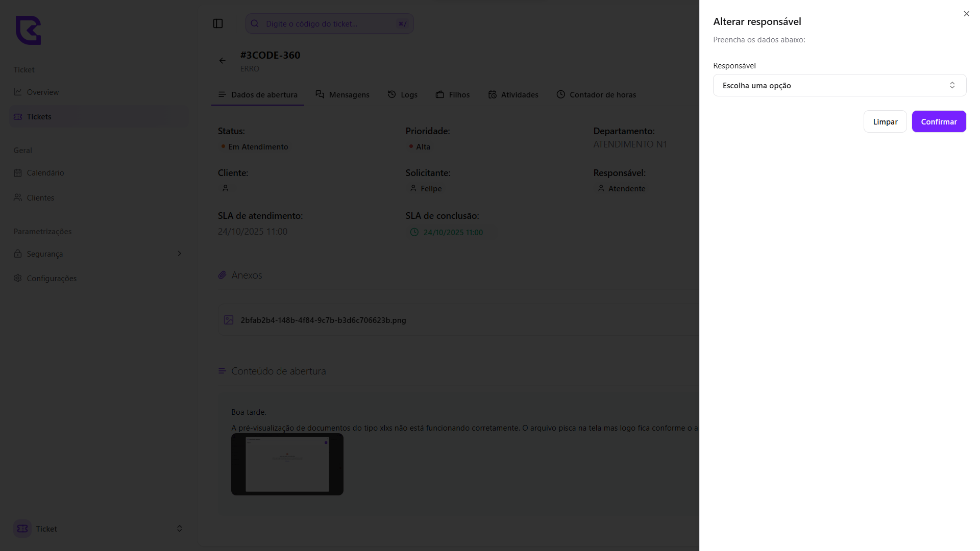
Task: Expand the Segurança menu chevron
Action: point(179,254)
